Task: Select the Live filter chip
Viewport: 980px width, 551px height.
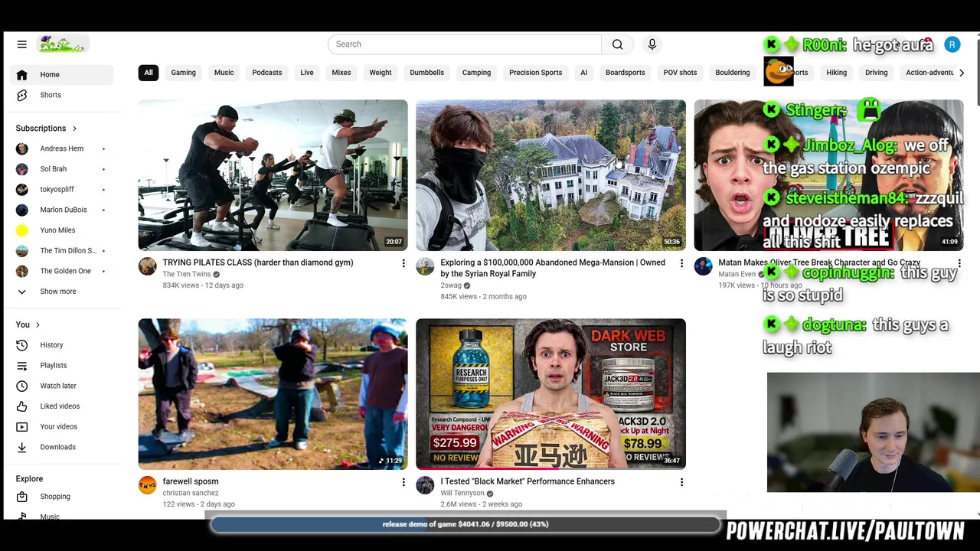Action: click(307, 73)
